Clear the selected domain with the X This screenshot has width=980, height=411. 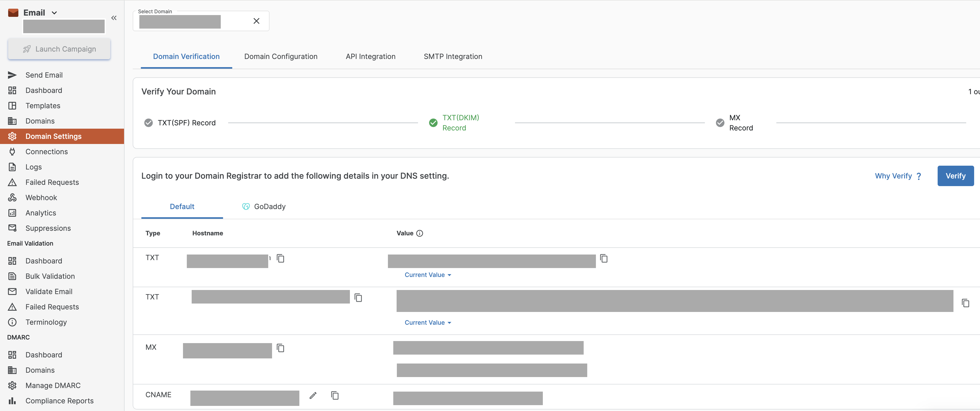[x=256, y=21]
